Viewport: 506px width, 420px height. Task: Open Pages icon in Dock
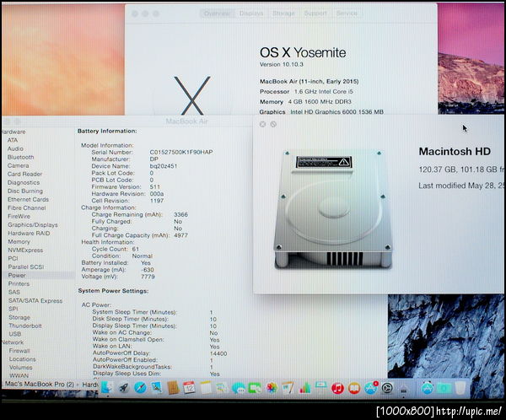coord(288,387)
